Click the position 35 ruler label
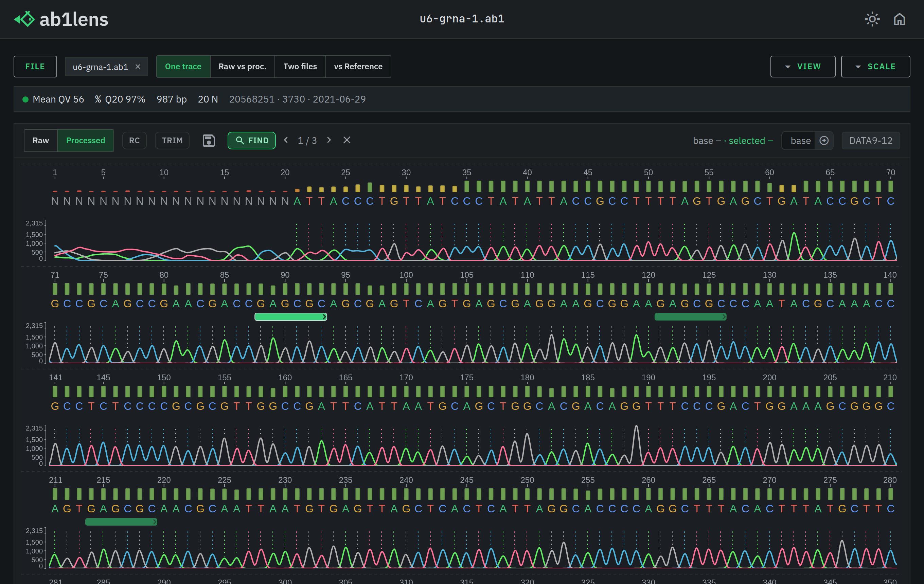This screenshot has width=924, height=584. pos(467,172)
